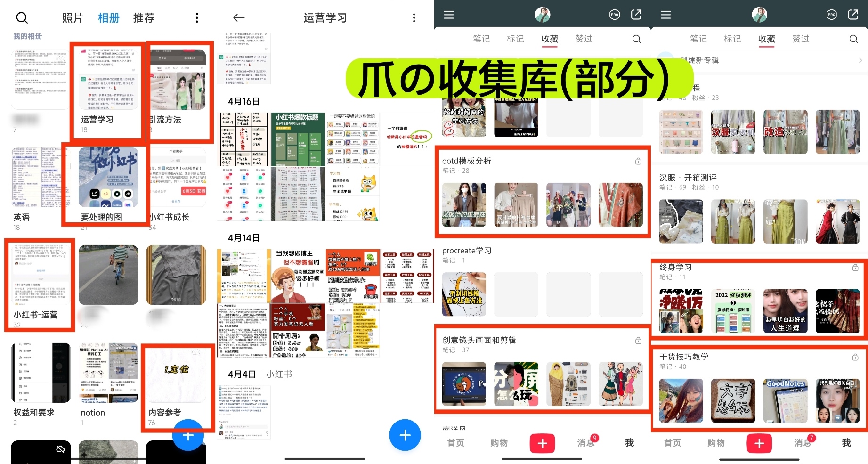Open the 人生道理 note thumbnail in 终身学习
The height and width of the screenshot is (464, 868).
tap(785, 311)
